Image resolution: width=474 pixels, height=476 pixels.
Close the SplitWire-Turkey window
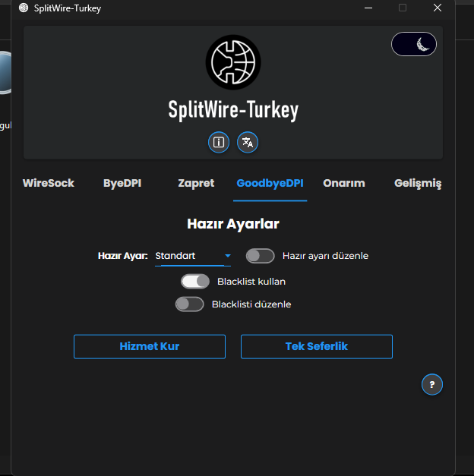438,8
